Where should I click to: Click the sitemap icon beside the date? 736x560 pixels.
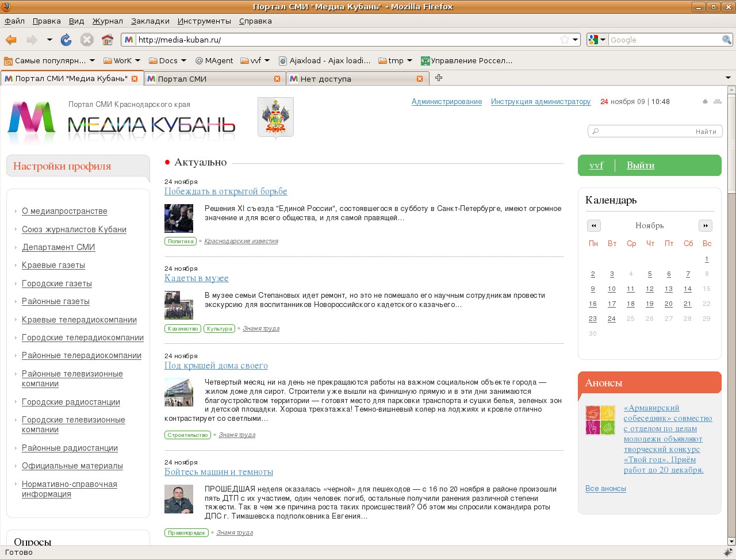pyautogui.click(x=718, y=102)
